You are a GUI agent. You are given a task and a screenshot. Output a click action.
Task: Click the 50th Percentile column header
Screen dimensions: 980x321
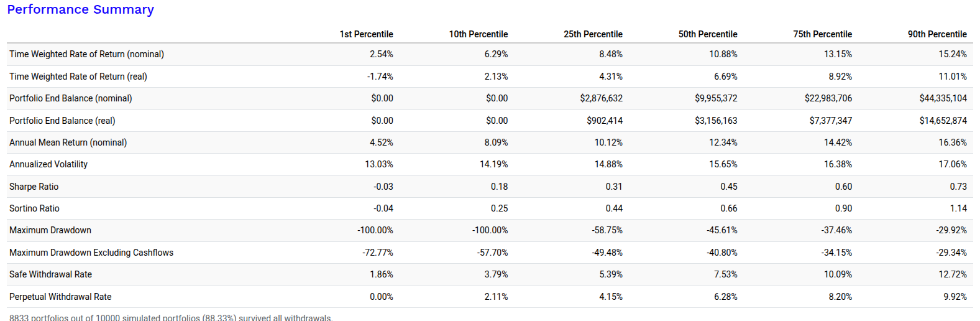point(708,34)
